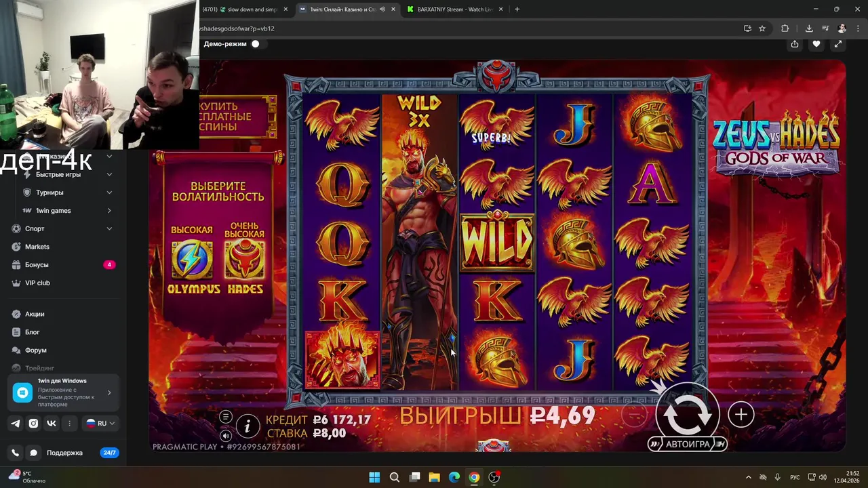868x488 pixels.
Task: Expand the Турниры sidebar section
Action: [x=66, y=192]
